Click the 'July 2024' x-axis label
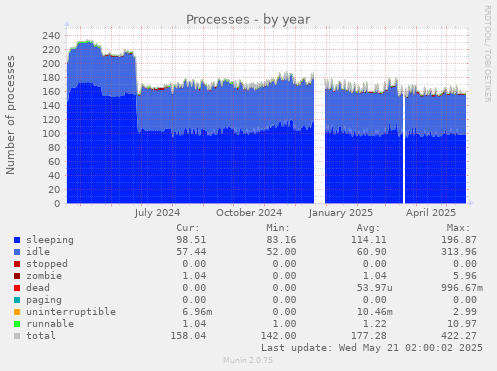Viewport: 497px width, 371px height. 157,213
